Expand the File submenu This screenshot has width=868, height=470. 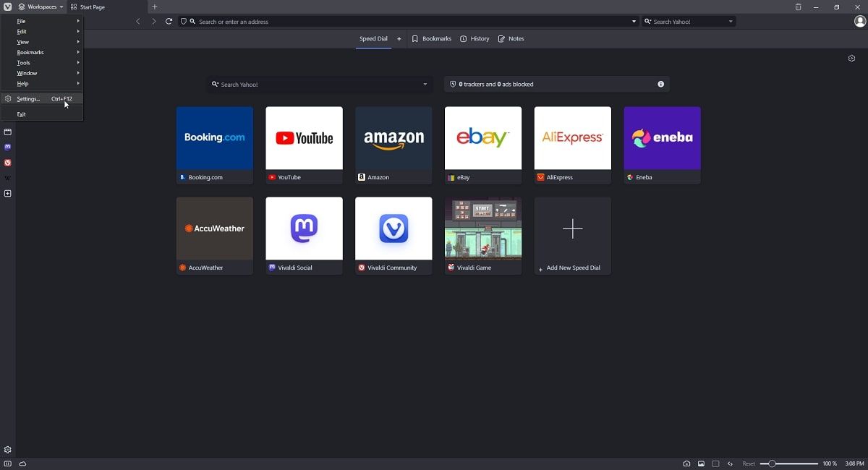[42, 21]
